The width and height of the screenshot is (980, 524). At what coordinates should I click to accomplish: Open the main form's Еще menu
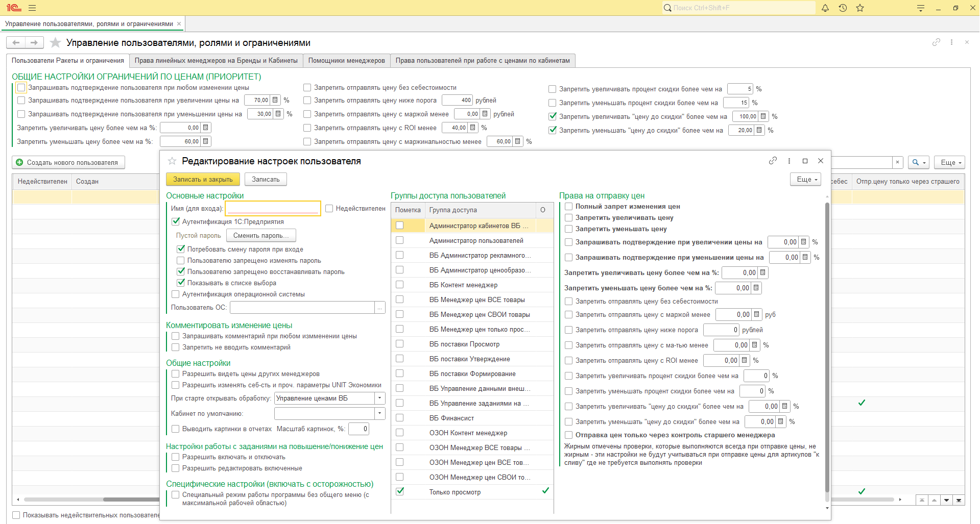(949, 162)
